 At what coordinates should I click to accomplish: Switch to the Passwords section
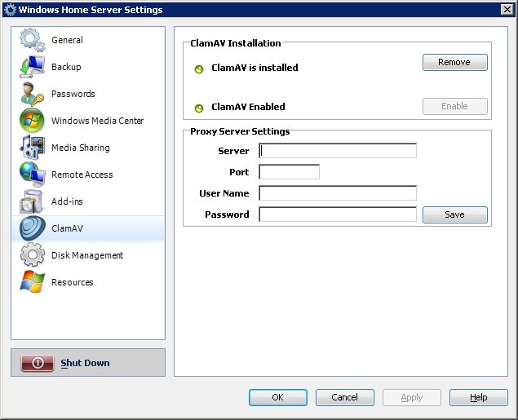tap(88, 94)
